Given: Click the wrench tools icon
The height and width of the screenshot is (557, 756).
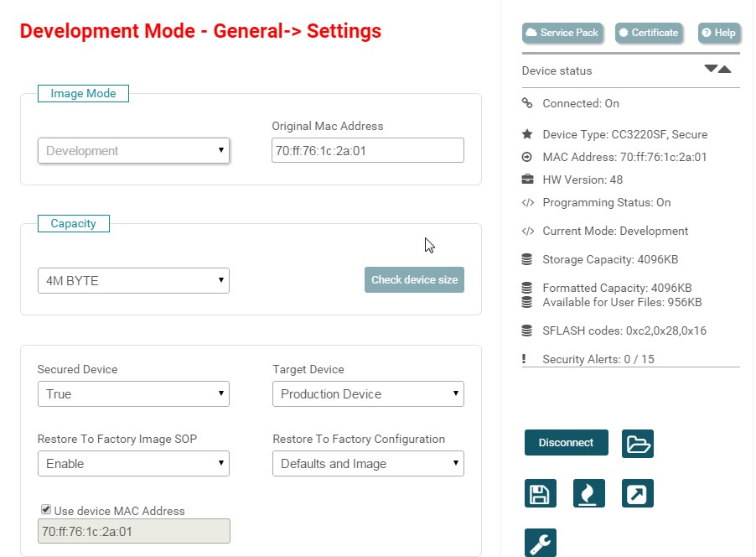Looking at the screenshot, I should click(x=540, y=543).
